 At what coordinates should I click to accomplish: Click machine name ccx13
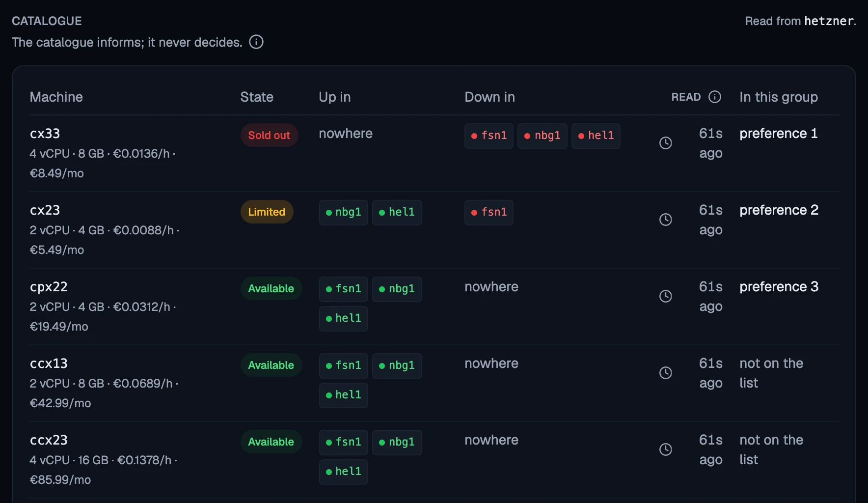[x=49, y=363]
